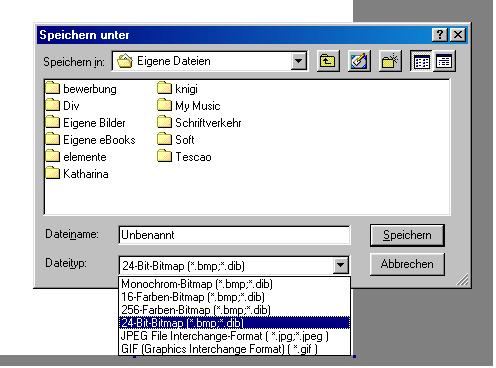Choose Monochrom-Bitmap file type

click(x=234, y=284)
